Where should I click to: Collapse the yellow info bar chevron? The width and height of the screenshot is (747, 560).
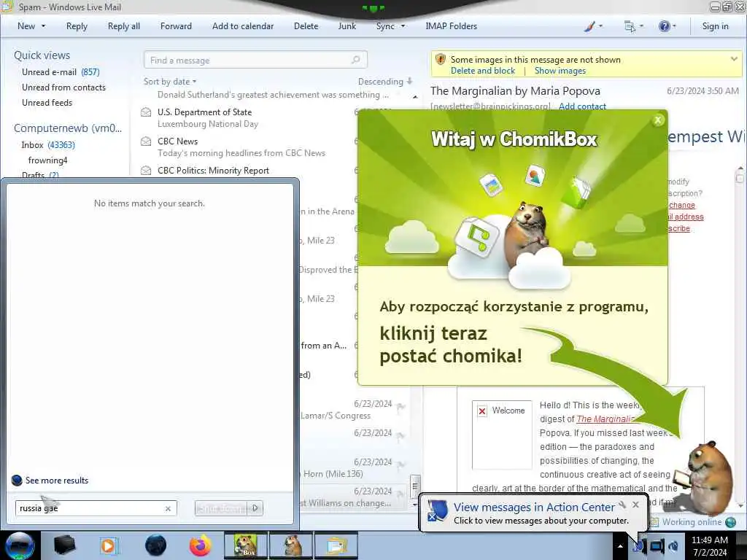pos(734,59)
